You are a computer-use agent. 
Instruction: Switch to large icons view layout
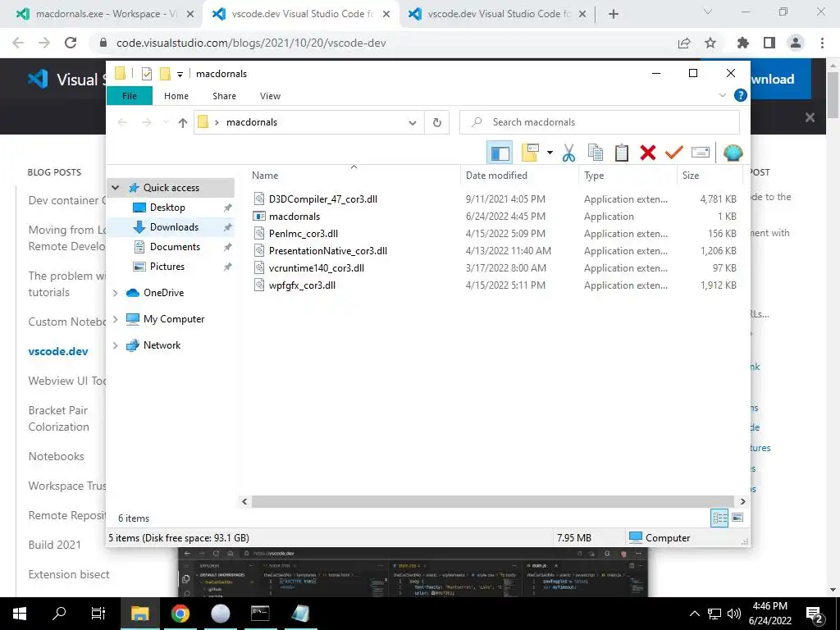[737, 518]
